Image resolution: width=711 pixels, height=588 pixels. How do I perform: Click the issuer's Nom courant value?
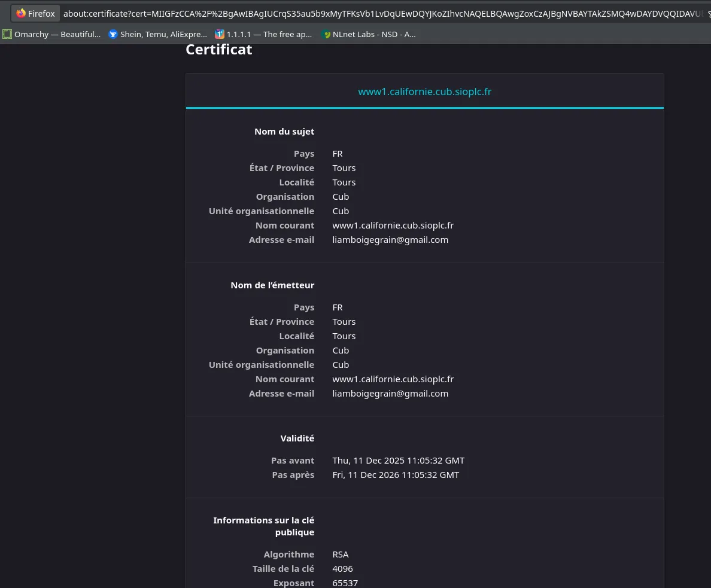click(x=393, y=379)
